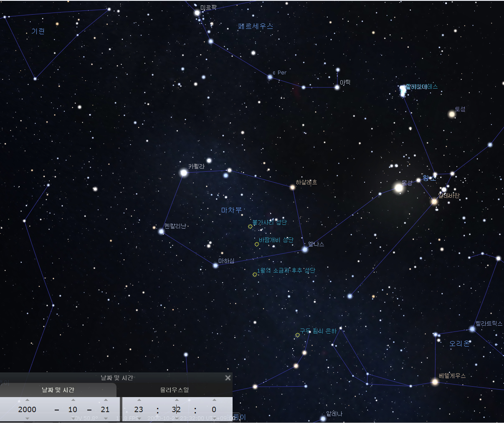Click the 17.8 FPS status text
Screen dimensions: 504x423
(127, 418)
